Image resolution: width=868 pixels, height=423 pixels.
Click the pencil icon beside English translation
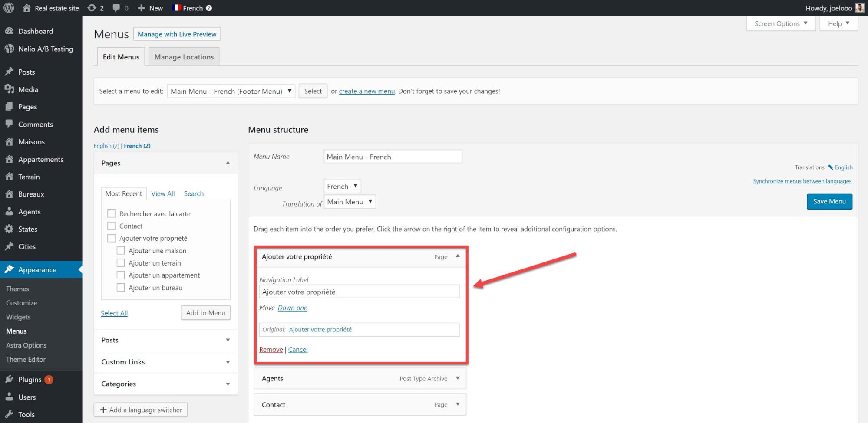(x=831, y=167)
